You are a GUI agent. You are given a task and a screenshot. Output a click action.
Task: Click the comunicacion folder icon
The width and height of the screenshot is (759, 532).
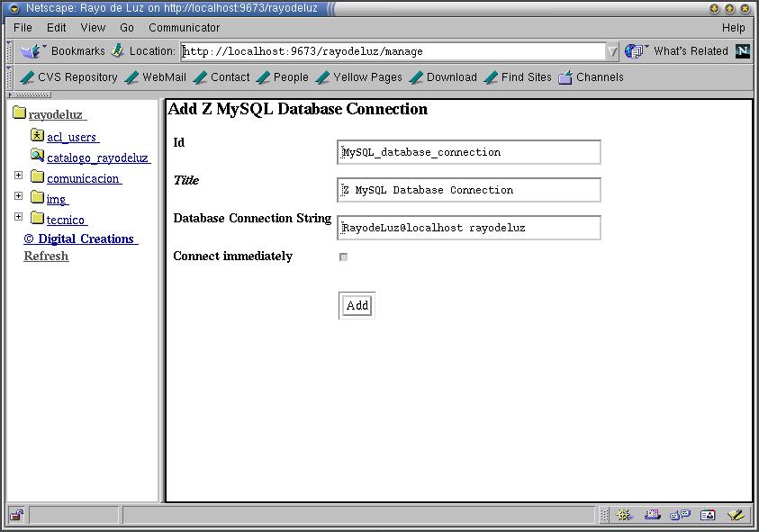(37, 176)
